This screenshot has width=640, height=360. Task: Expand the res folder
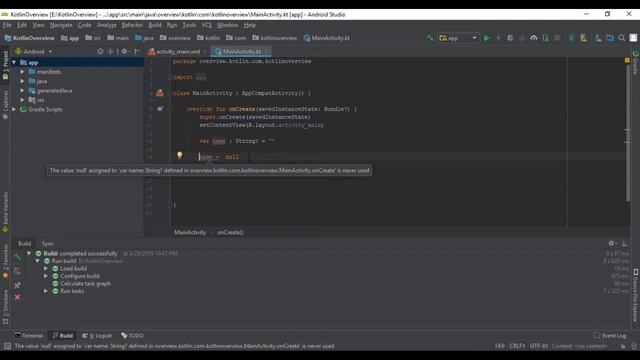click(x=22, y=100)
